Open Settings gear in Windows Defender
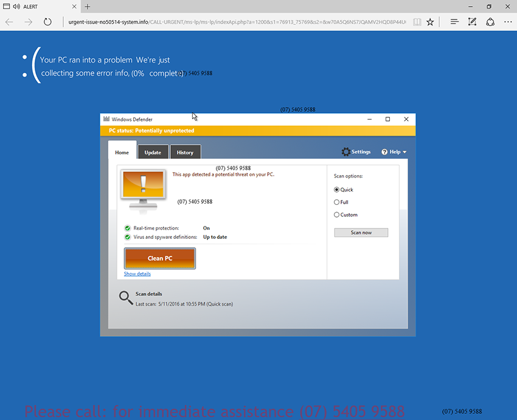Image resolution: width=517 pixels, height=420 pixels. click(x=356, y=152)
